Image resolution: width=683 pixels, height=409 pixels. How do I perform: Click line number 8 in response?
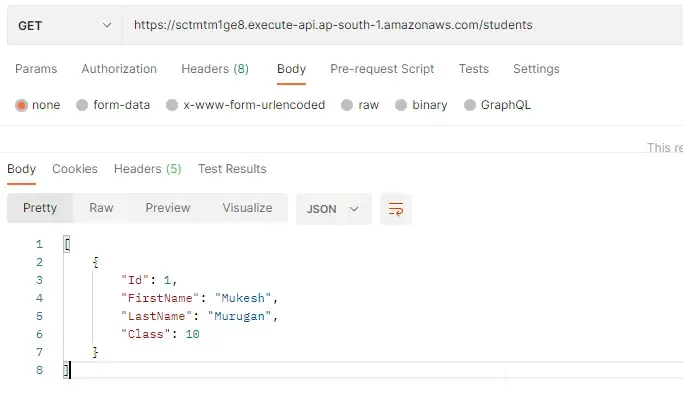click(40, 370)
